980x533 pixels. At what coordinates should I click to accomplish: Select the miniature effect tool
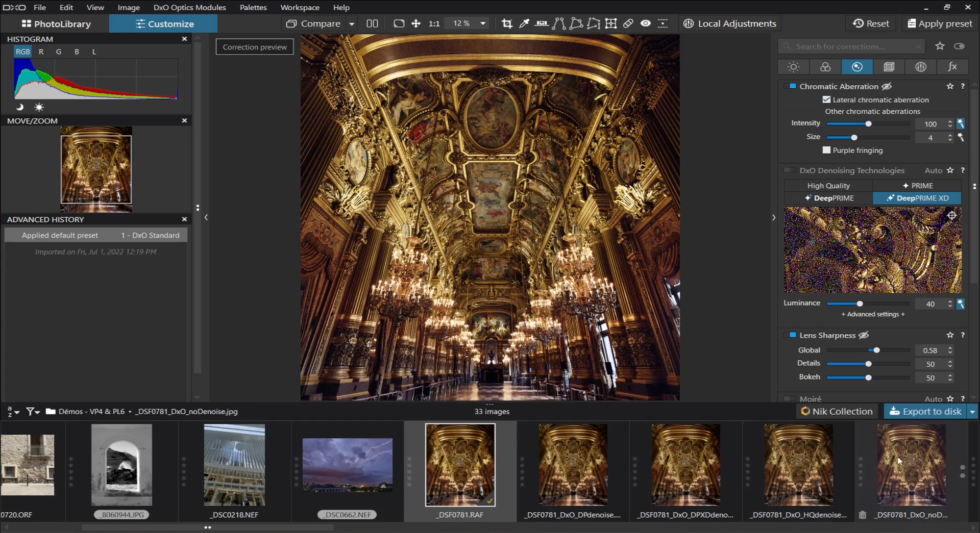pyautogui.click(x=663, y=23)
